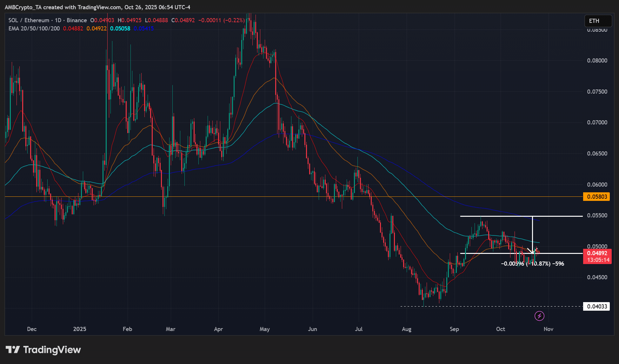The image size is (619, 364).
Task: Select the 2025 label on time axis
Action: [x=80, y=329]
